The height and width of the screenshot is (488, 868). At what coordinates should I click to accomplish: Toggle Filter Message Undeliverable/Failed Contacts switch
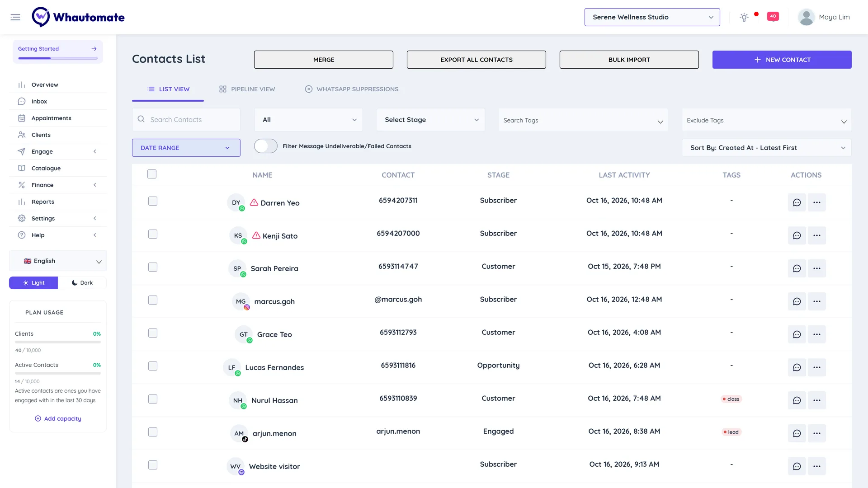coord(266,146)
